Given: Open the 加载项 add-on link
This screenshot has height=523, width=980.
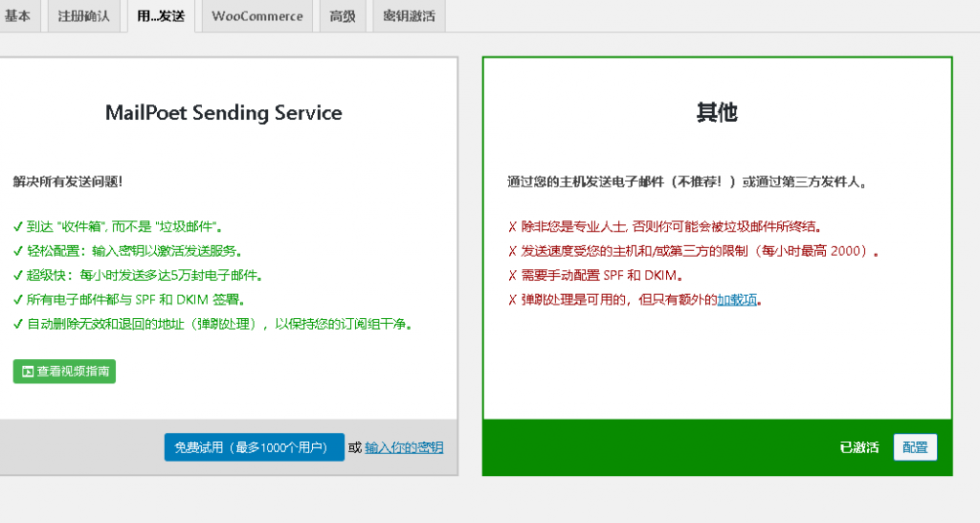Looking at the screenshot, I should tap(737, 300).
